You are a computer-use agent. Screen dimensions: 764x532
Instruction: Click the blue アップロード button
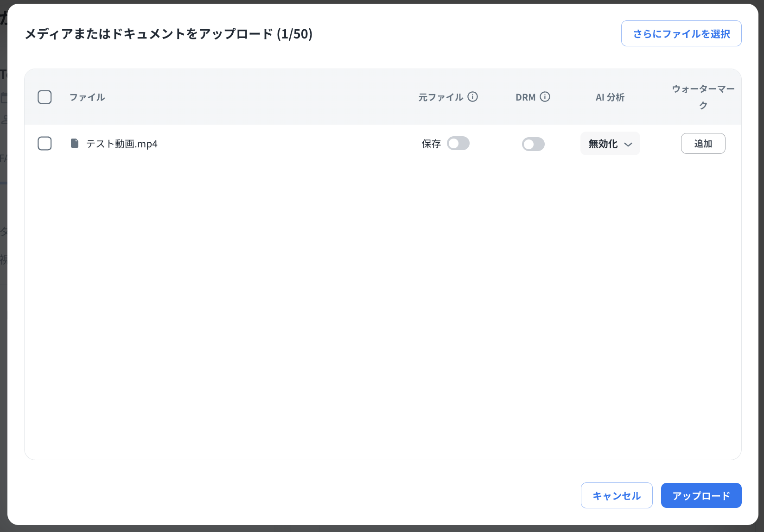tap(701, 496)
